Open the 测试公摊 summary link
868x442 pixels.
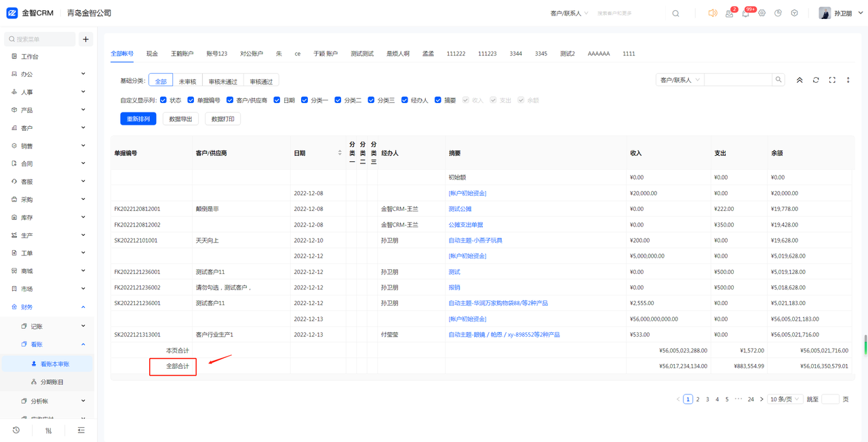click(x=460, y=209)
